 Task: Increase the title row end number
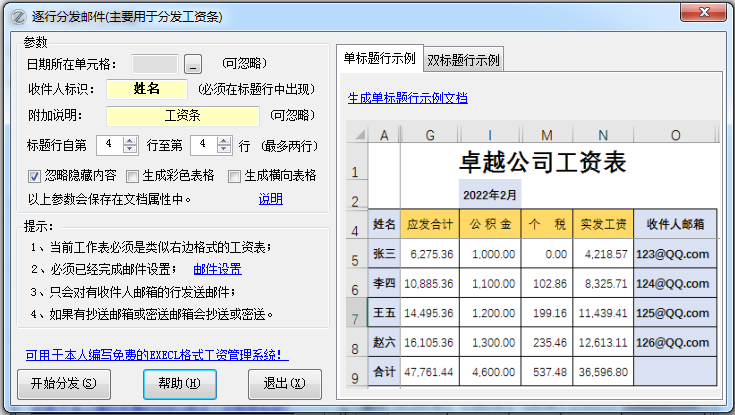pyautogui.click(x=225, y=140)
